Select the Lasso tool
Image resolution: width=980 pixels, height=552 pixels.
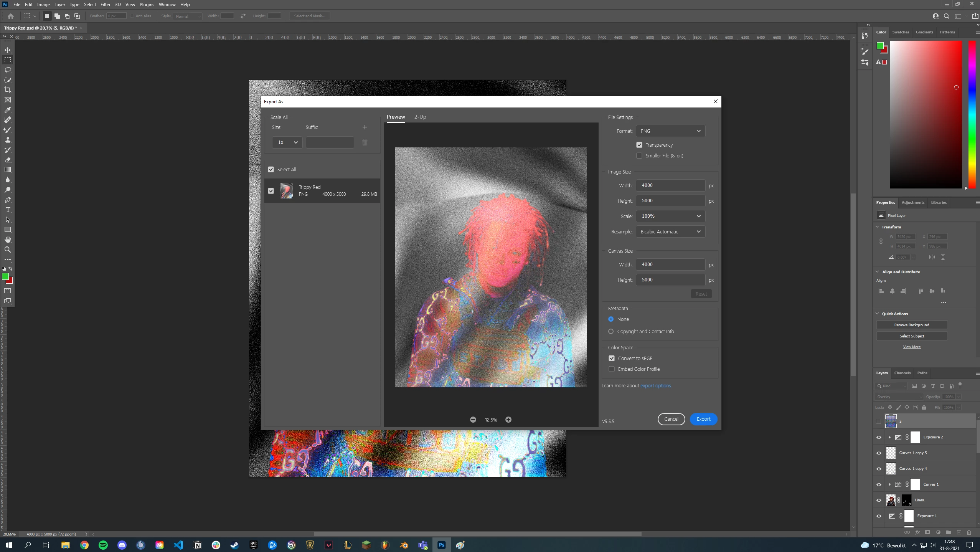point(8,70)
